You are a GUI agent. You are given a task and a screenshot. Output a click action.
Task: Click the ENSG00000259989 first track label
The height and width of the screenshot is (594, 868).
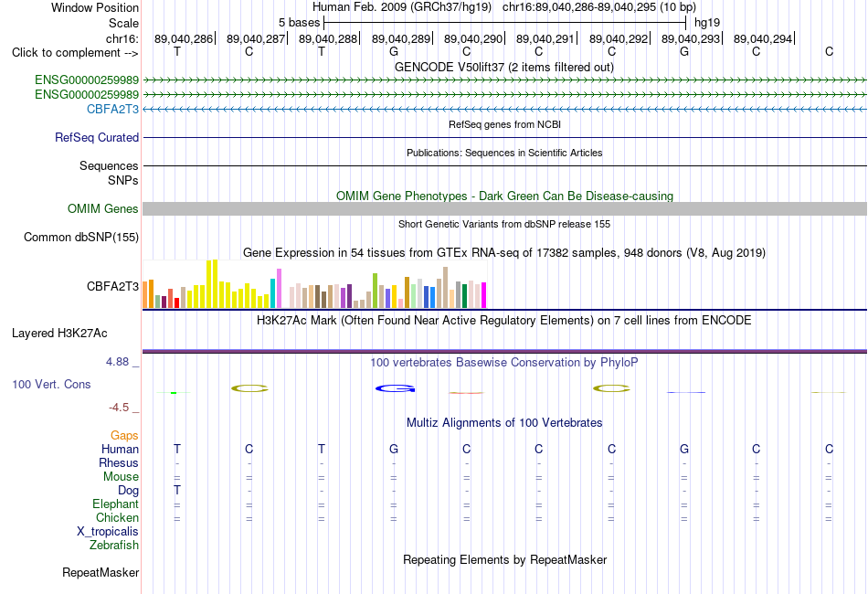tap(87, 80)
